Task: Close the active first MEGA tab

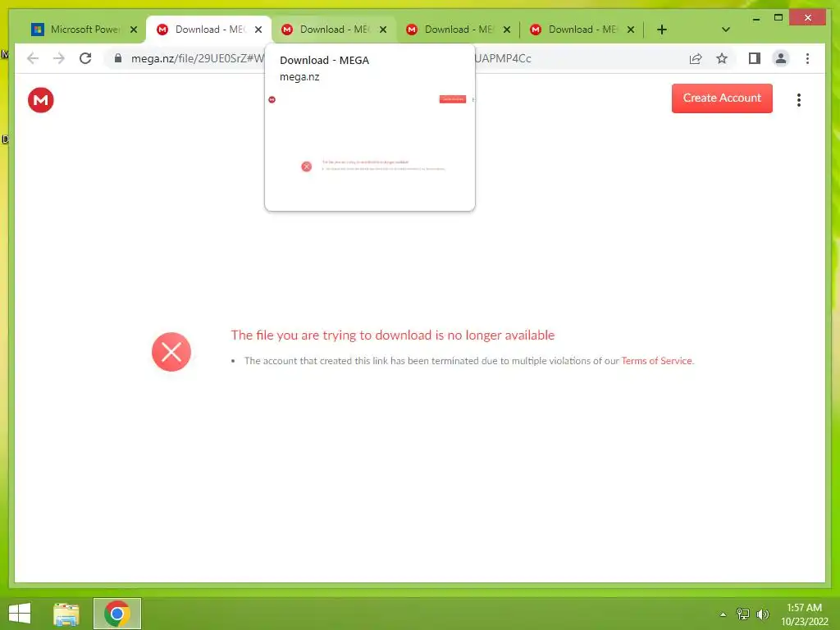Action: [x=258, y=30]
